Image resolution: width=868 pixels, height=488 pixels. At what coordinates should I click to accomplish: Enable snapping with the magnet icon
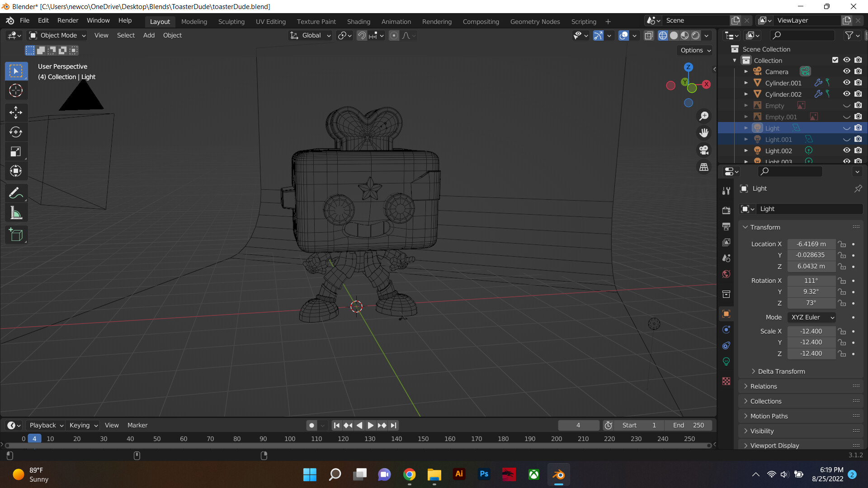[362, 35]
